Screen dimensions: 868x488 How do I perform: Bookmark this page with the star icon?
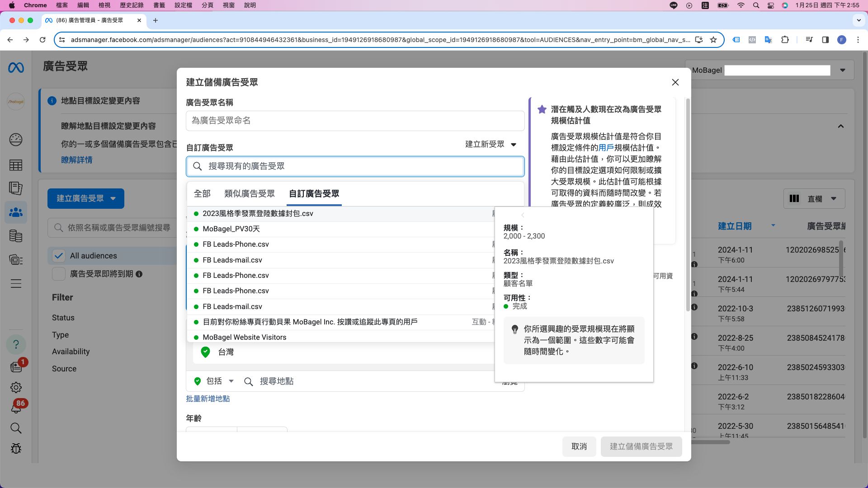[x=713, y=40]
